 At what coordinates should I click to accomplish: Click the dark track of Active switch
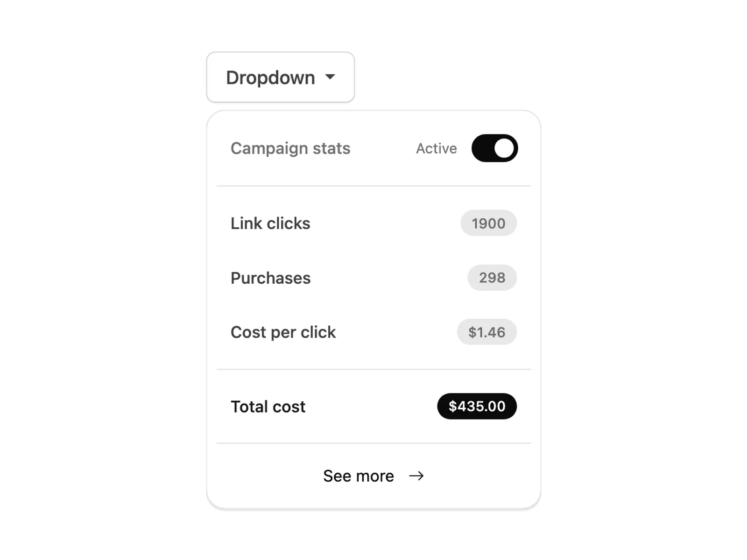482,148
